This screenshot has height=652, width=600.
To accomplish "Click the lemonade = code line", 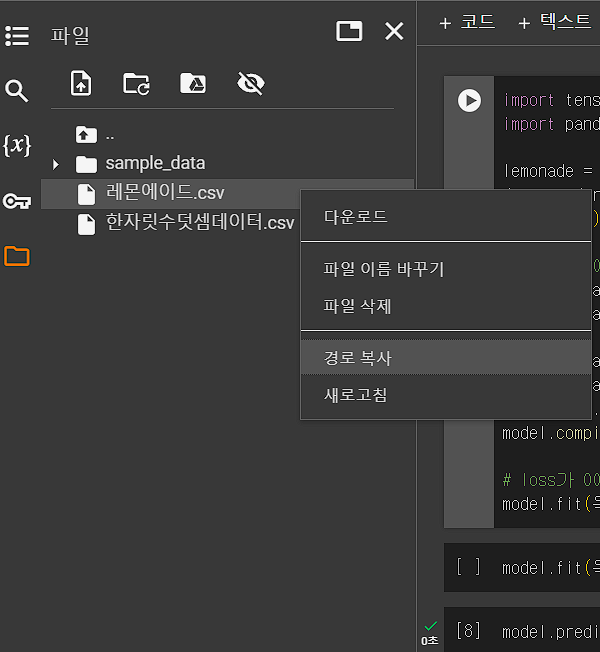I will coord(548,171).
